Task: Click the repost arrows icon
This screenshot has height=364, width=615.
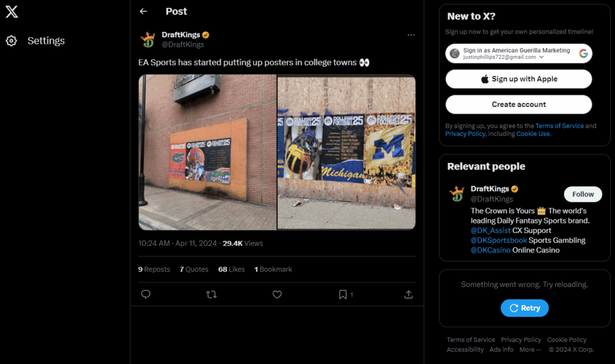Action: tap(211, 294)
